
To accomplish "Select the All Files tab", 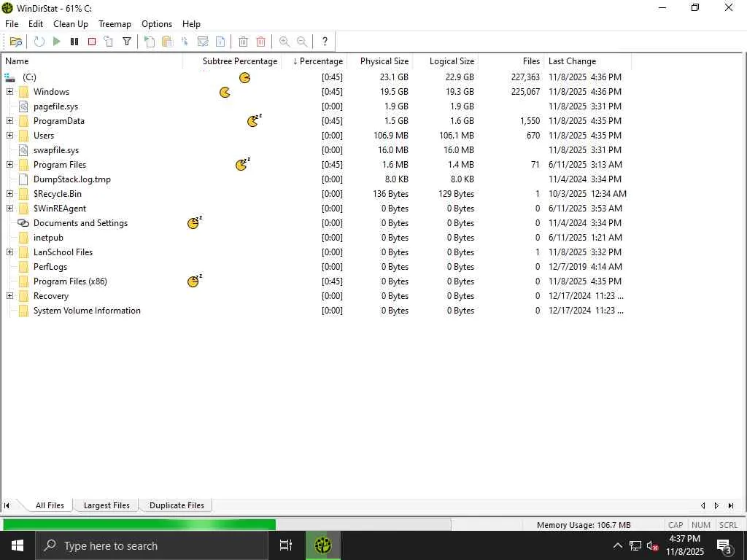I will (50, 505).
